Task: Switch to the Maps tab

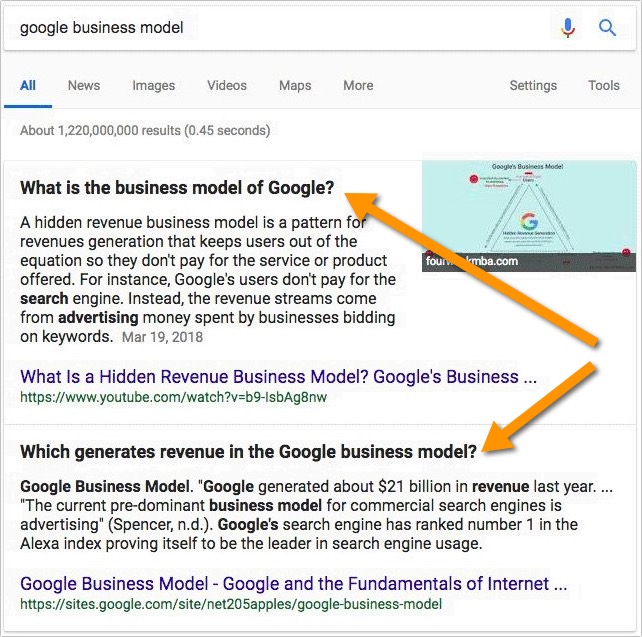Action: click(x=295, y=85)
